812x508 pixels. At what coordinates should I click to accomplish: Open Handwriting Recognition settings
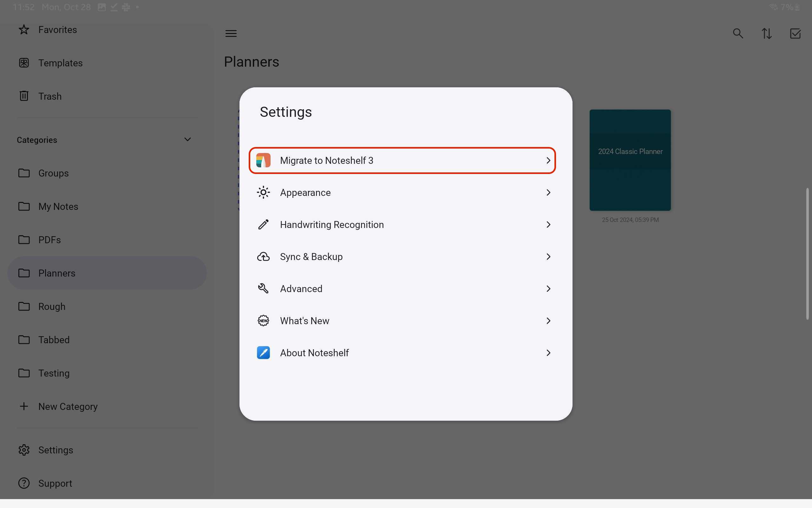(x=402, y=224)
